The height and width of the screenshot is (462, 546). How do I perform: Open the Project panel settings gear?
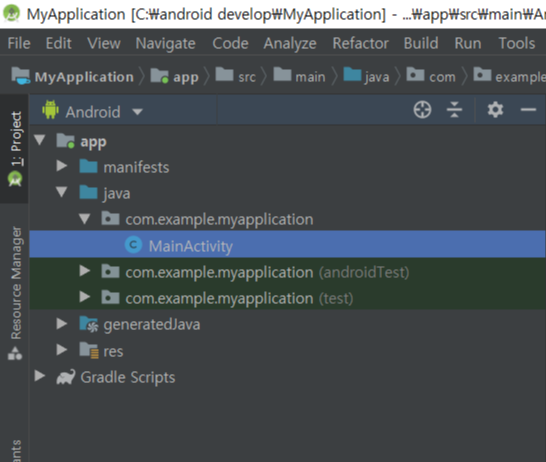pyautogui.click(x=495, y=110)
